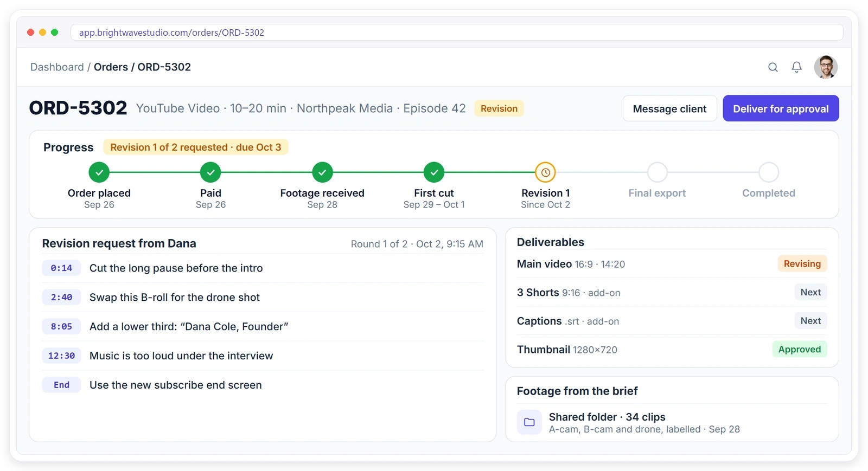
Task: Click the Progress heading
Action: coord(68,147)
